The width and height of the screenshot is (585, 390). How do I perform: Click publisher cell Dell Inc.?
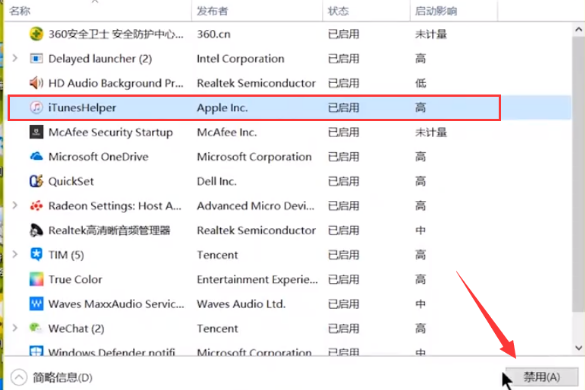click(216, 181)
